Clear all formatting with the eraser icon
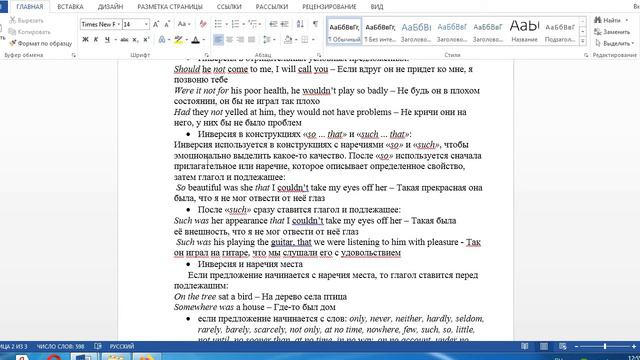 pyautogui.click(x=203, y=24)
